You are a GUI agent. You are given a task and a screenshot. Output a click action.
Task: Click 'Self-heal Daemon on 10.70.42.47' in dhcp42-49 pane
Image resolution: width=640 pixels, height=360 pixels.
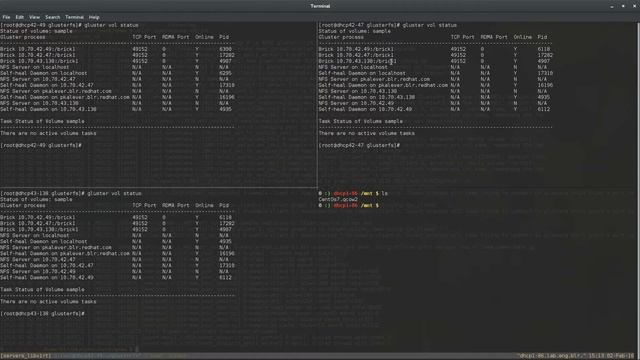(47, 85)
